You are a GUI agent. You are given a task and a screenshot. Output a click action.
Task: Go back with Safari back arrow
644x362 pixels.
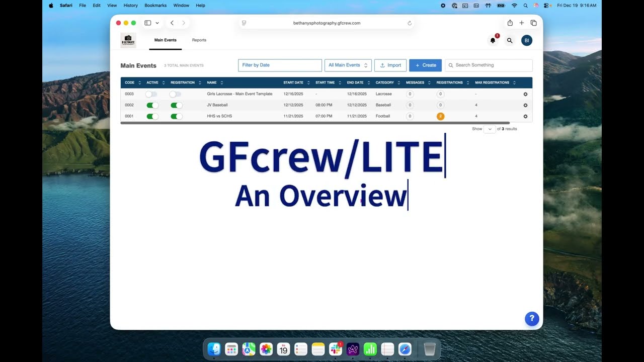pyautogui.click(x=172, y=23)
